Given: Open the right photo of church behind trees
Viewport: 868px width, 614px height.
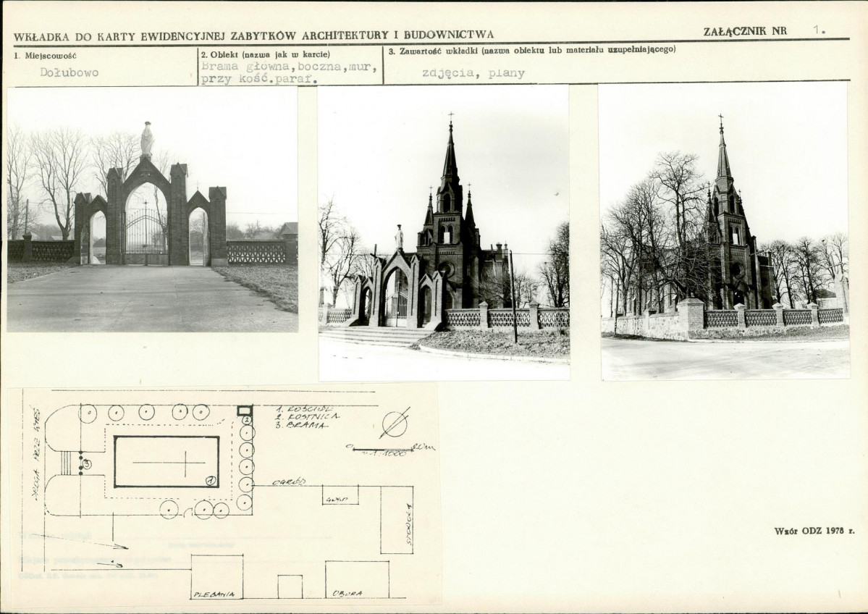Looking at the screenshot, I should point(725,232).
